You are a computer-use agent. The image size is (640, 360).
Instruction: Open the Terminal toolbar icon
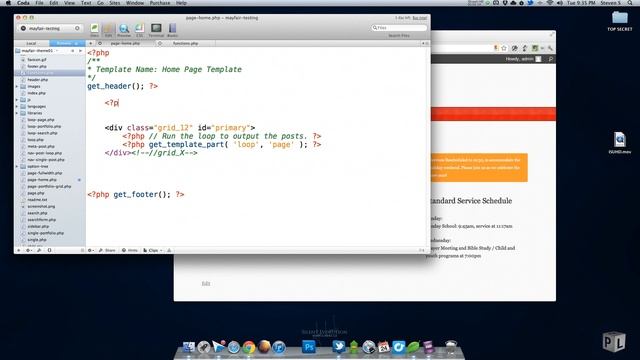point(156,30)
